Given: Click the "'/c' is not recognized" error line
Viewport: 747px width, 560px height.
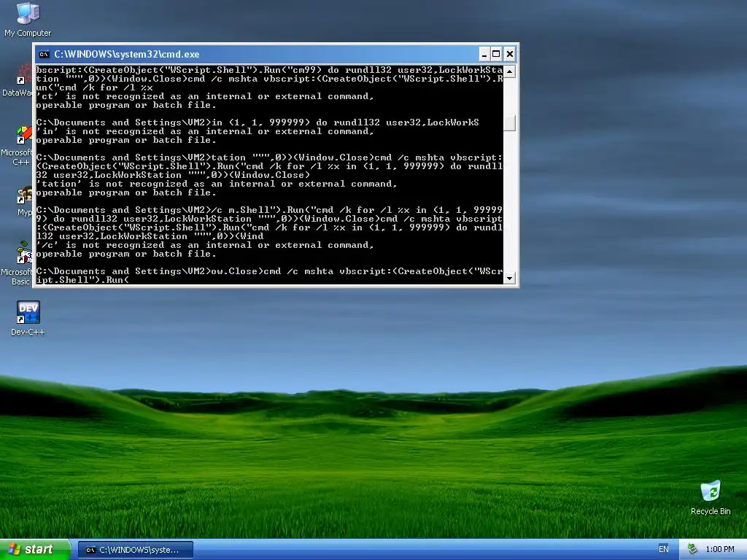Looking at the screenshot, I should 205,245.
